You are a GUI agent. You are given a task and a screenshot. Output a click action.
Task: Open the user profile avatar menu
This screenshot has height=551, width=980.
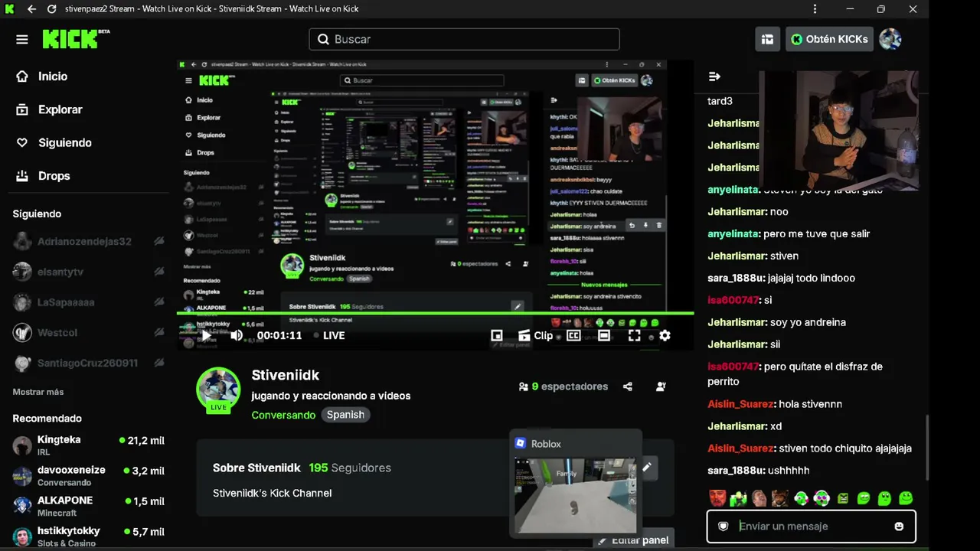890,39
